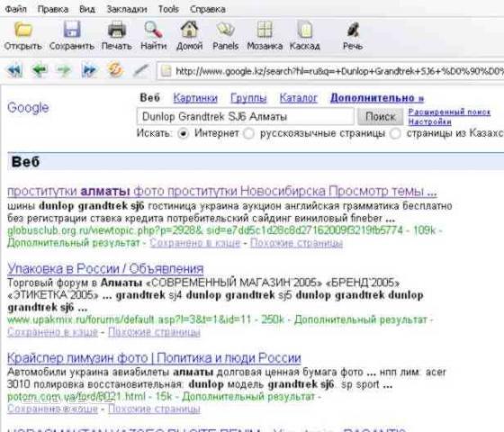Open the Каталог search tab
Screen dimensions: 504x432
pyautogui.click(x=298, y=98)
